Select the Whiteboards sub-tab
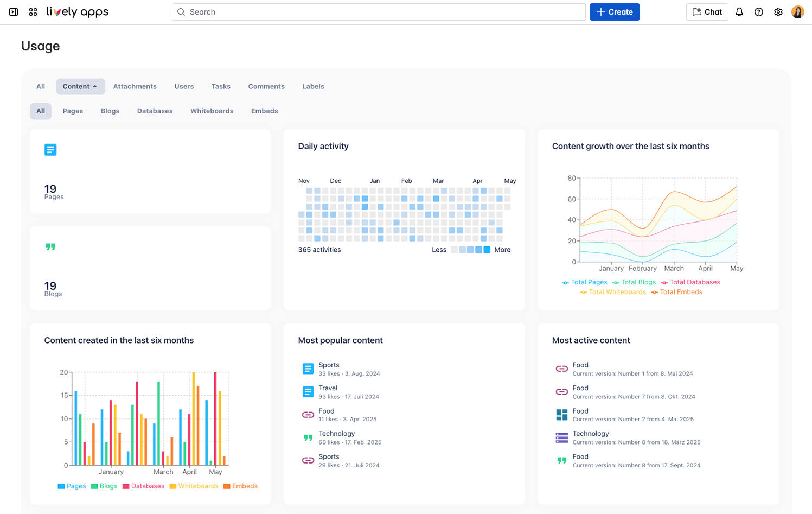812x514 pixels. point(212,111)
